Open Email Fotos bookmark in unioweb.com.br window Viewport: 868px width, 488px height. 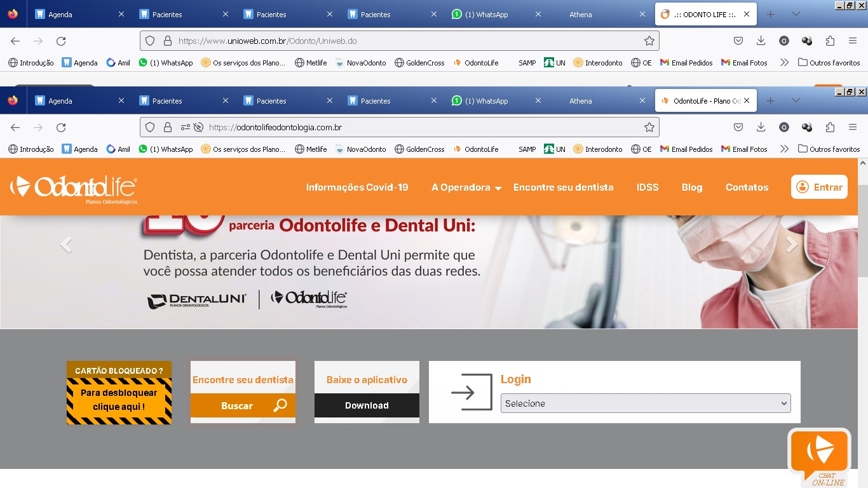tap(744, 63)
